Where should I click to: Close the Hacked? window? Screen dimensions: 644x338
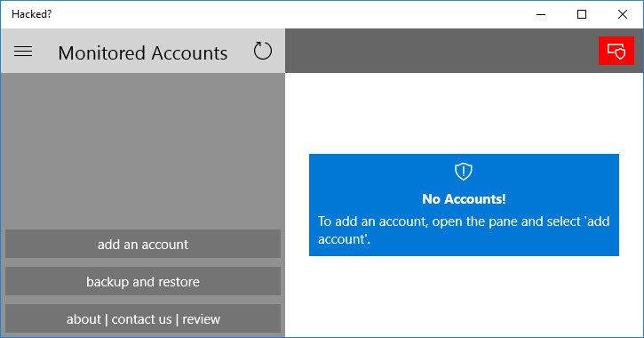click(622, 14)
